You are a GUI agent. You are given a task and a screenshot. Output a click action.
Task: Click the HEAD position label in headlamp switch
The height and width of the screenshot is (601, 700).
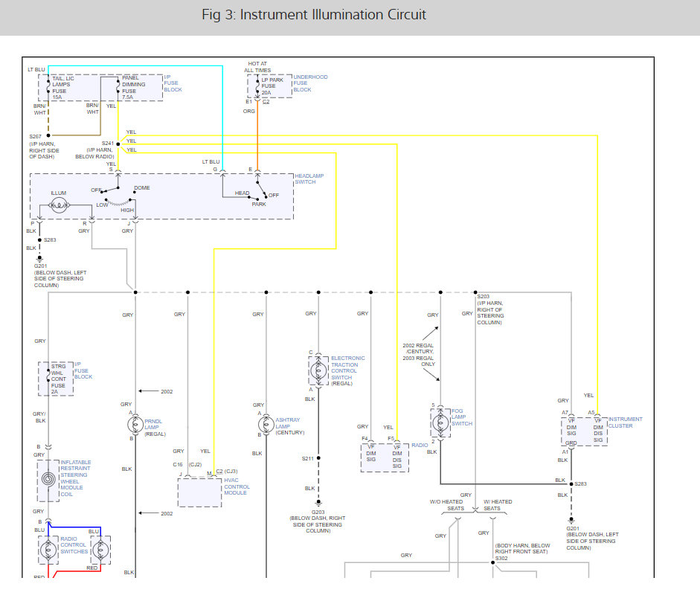[242, 193]
